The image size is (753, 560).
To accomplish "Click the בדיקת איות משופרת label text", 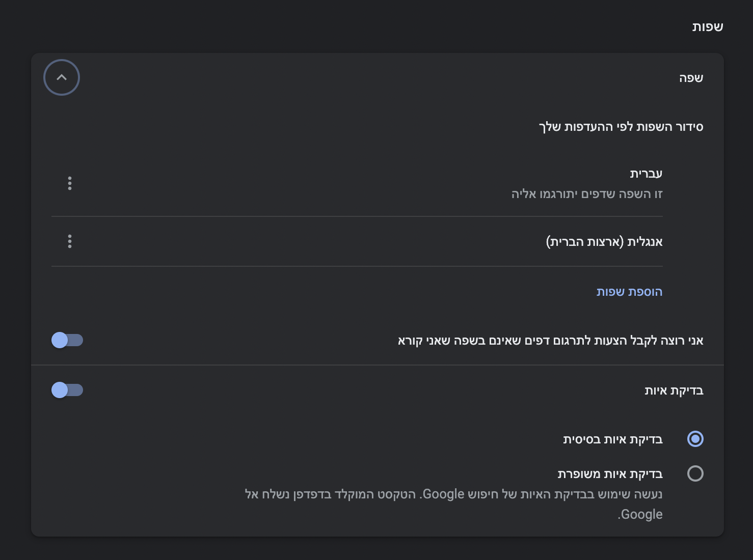I will click(x=610, y=474).
